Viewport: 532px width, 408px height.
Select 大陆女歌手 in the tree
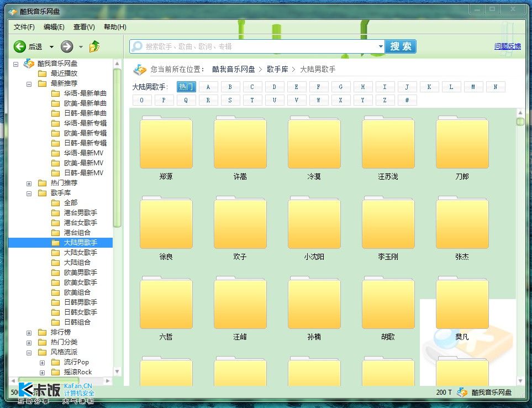[x=81, y=253]
